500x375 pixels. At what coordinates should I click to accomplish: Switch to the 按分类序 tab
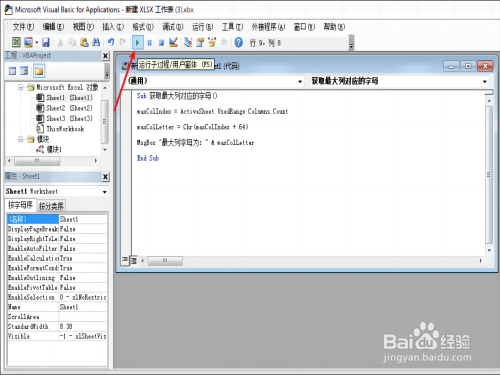point(51,206)
